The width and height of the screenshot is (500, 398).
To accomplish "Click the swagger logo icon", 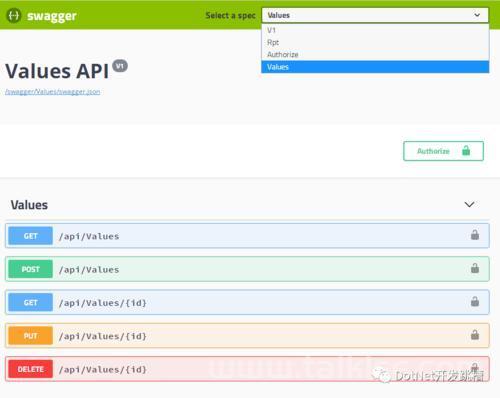I will coord(14,15).
